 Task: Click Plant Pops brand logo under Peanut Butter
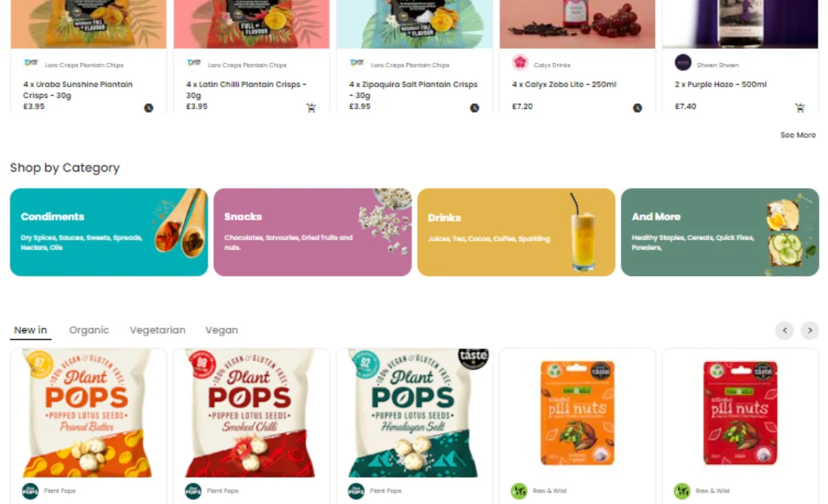pos(30,490)
